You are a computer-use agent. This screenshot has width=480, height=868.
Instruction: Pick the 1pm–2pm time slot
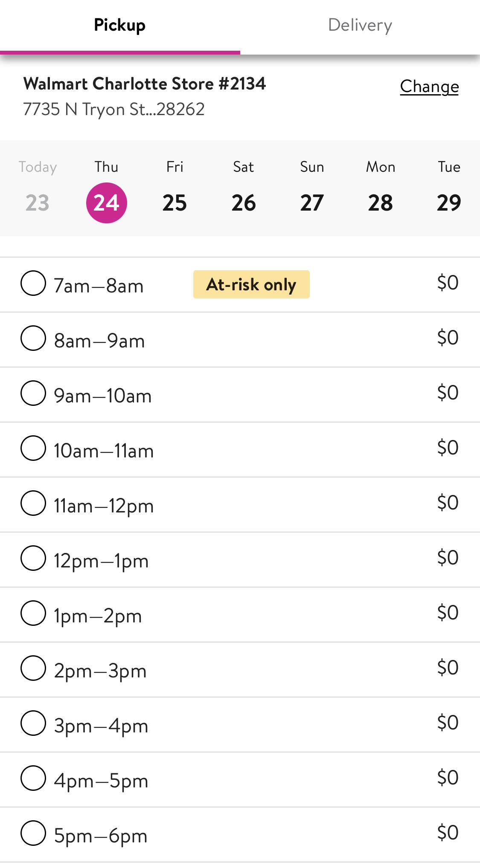(x=33, y=613)
